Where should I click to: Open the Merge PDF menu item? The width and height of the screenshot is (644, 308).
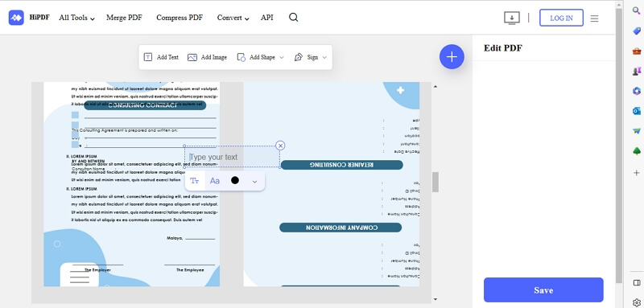[124, 18]
